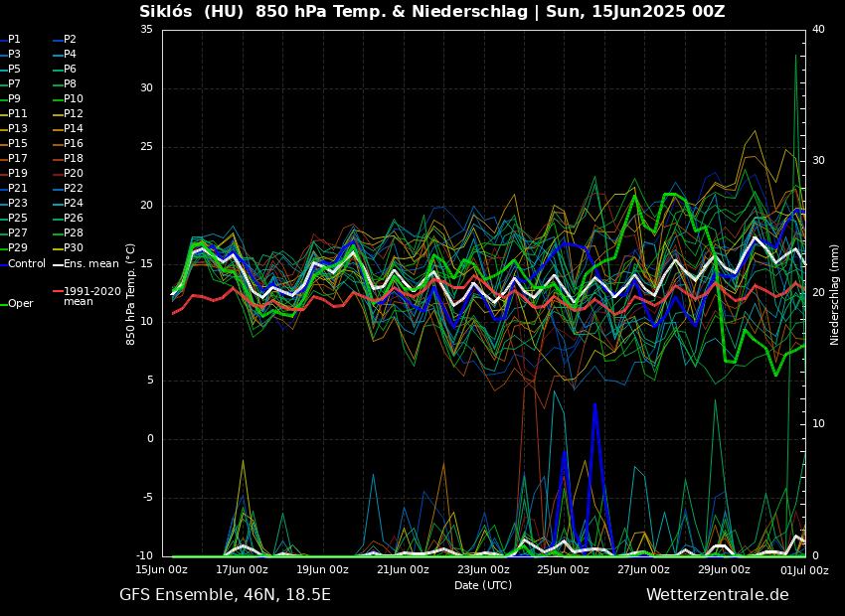Screen dimensions: 845x616
Task: Click the Wetterzentrale.de footer text
Action: [x=717, y=595]
